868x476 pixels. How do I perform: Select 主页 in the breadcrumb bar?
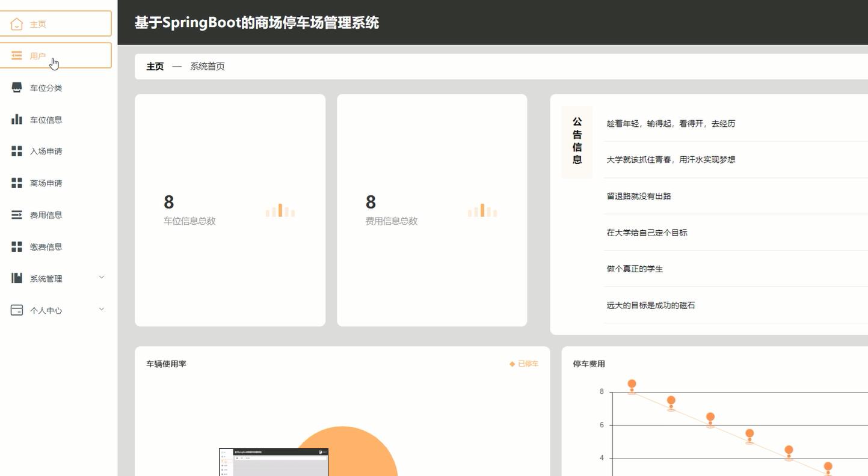154,66
